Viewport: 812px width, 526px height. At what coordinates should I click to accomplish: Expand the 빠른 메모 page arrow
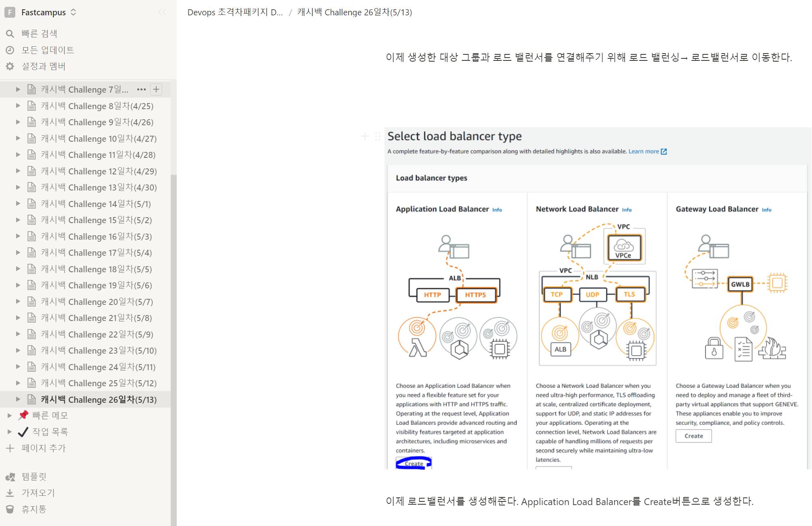tap(10, 415)
